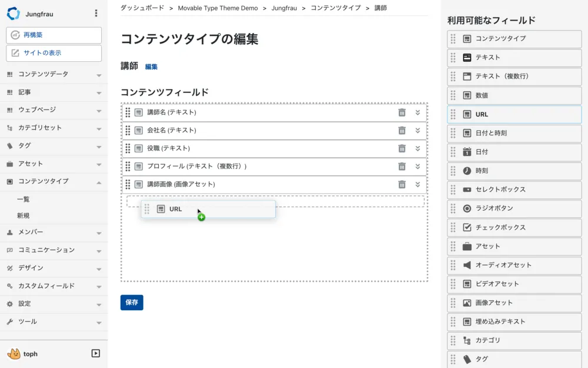This screenshot has width=588, height=368.
Task: Open the three-dot kebab menu beside Jungfrau
Action: pos(96,13)
